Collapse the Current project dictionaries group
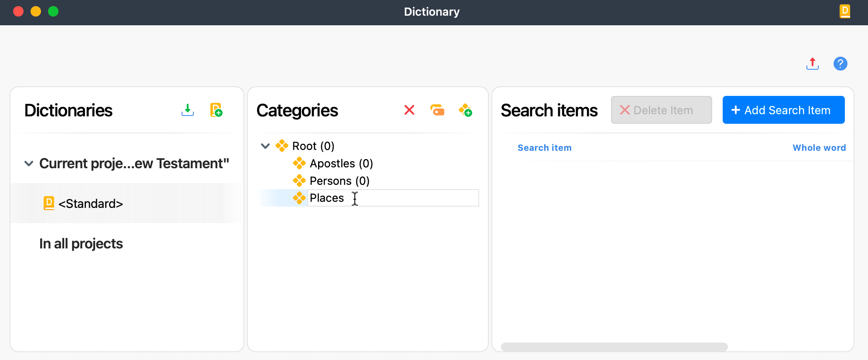868x360 pixels. pyautogui.click(x=29, y=163)
